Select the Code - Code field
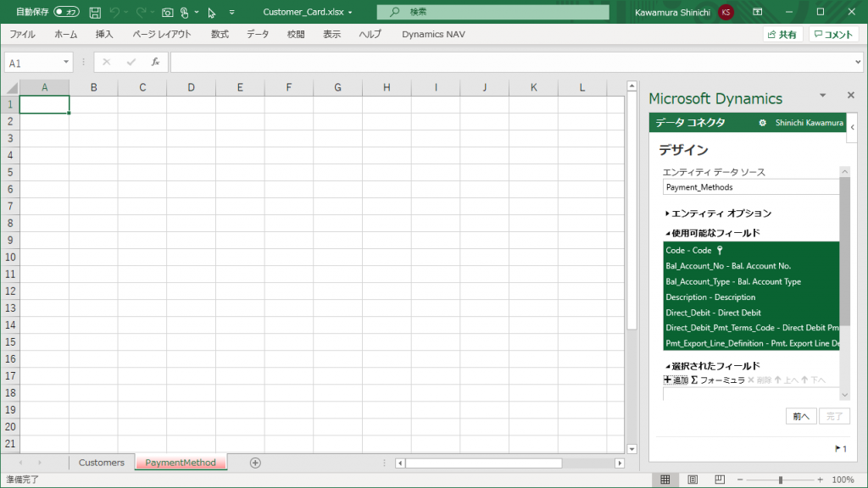Image resolution: width=868 pixels, height=488 pixels. (x=751, y=250)
